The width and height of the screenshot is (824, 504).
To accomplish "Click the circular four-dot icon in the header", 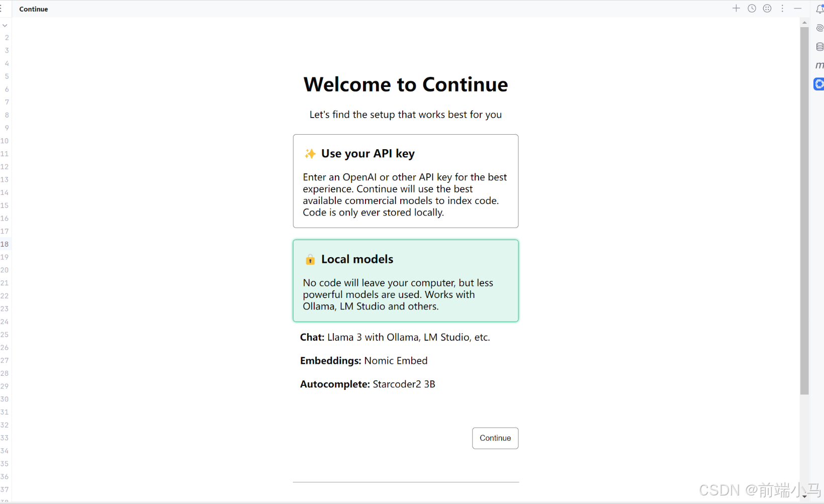I will (767, 9).
